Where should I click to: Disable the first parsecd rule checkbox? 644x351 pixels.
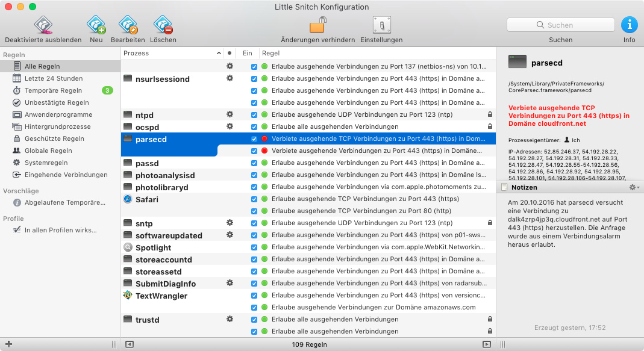[254, 138]
